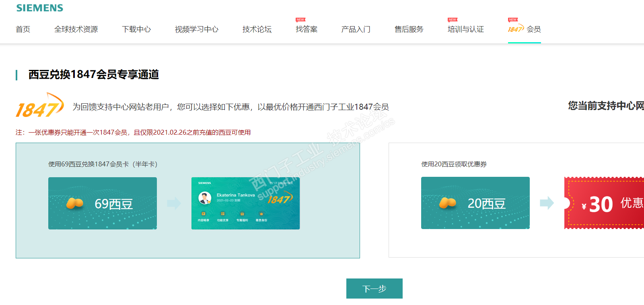Open the 找答案 page
The width and height of the screenshot is (644, 305).
coord(307,29)
